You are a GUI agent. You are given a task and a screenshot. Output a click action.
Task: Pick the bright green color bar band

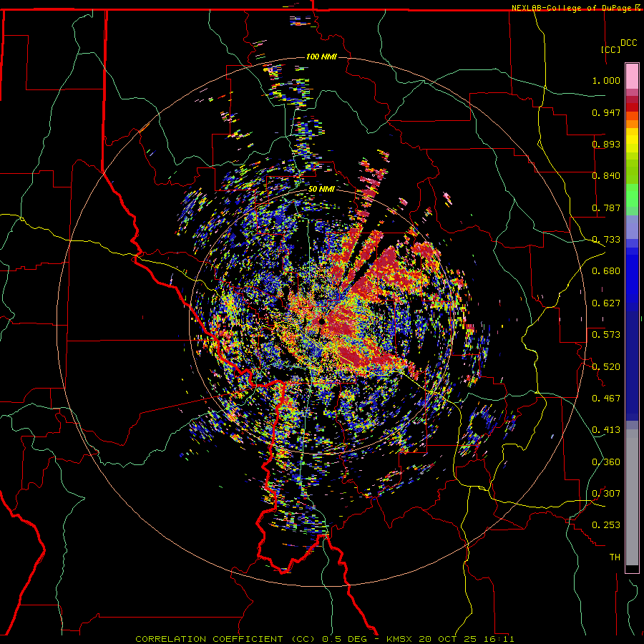[632, 195]
